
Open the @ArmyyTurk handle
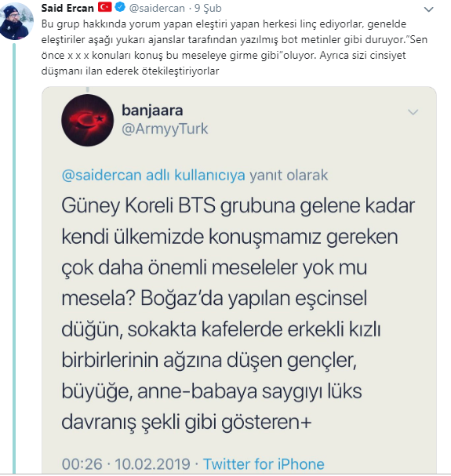pyautogui.click(x=165, y=129)
